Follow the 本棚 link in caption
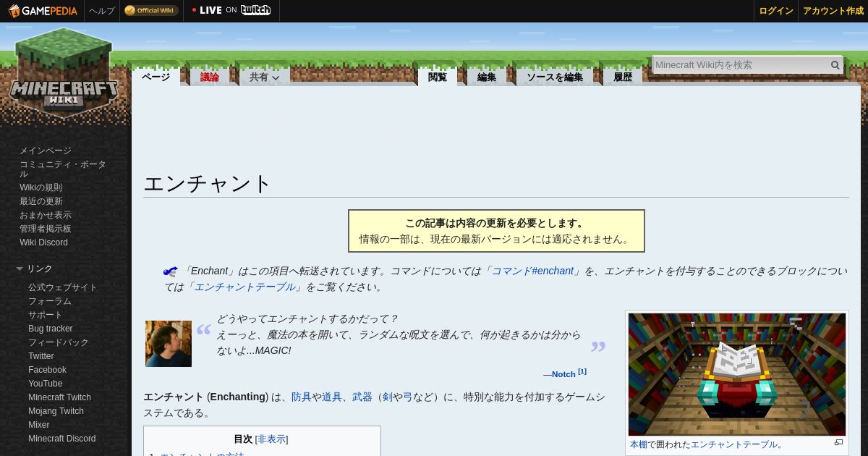The width and height of the screenshot is (868, 456). pos(639,444)
